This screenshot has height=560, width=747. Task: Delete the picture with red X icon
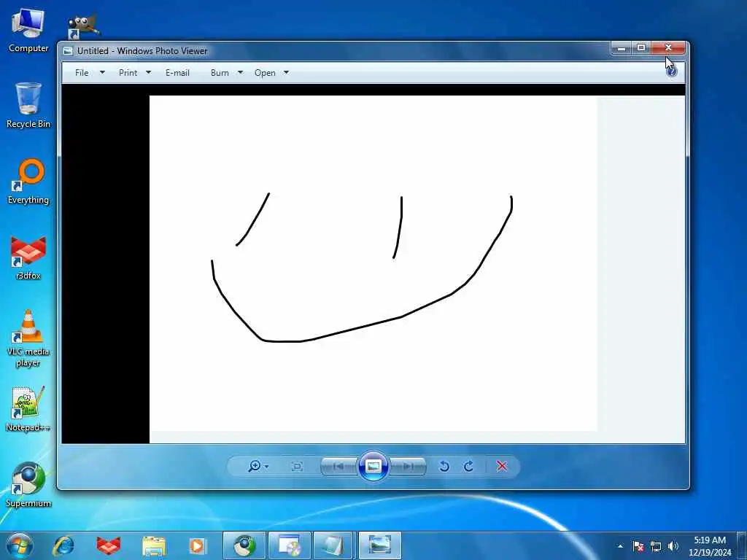[x=502, y=466]
